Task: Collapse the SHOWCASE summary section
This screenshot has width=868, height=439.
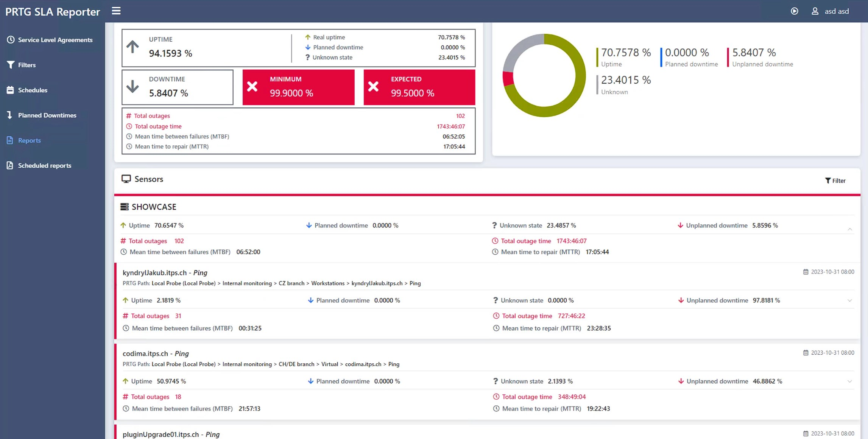Action: click(850, 229)
